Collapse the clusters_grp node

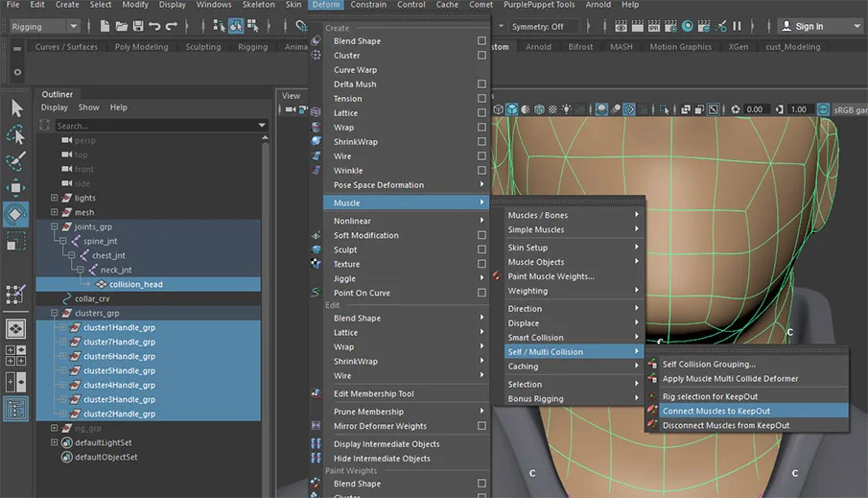pyautogui.click(x=55, y=313)
